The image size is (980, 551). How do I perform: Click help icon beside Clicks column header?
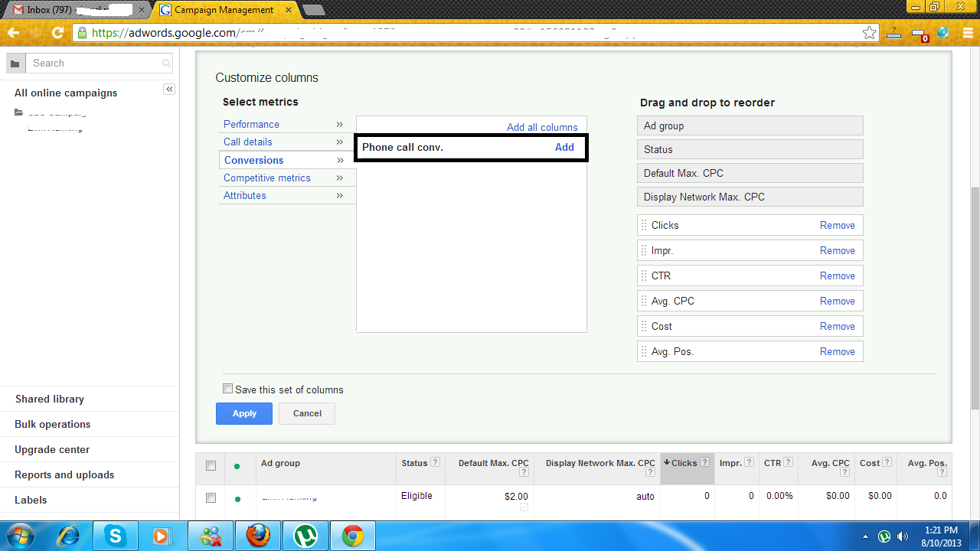click(x=704, y=462)
